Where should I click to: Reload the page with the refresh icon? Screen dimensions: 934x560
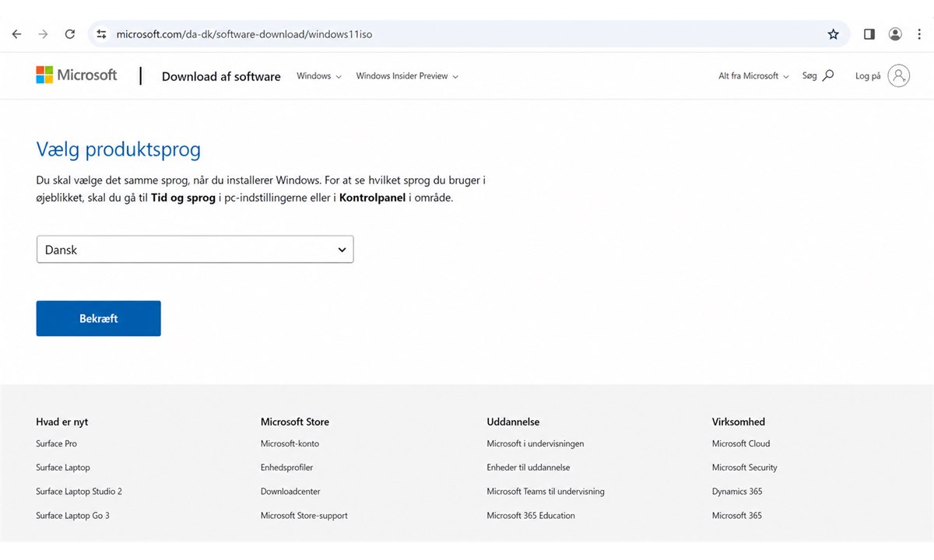[x=70, y=34]
